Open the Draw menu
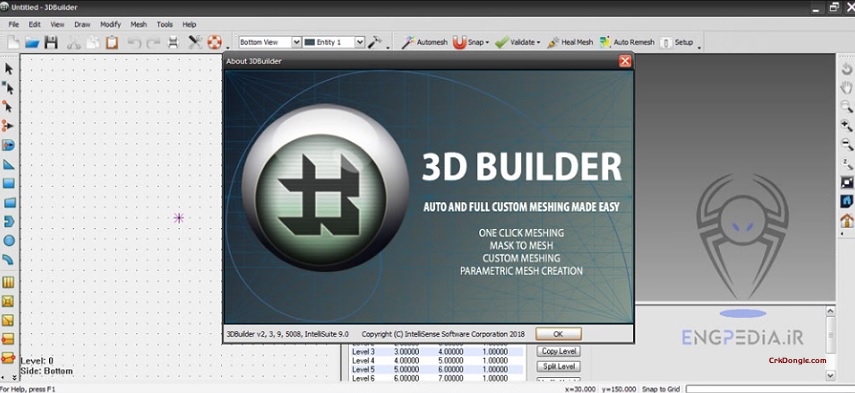Viewport: 855px width, 393px height. [x=82, y=25]
